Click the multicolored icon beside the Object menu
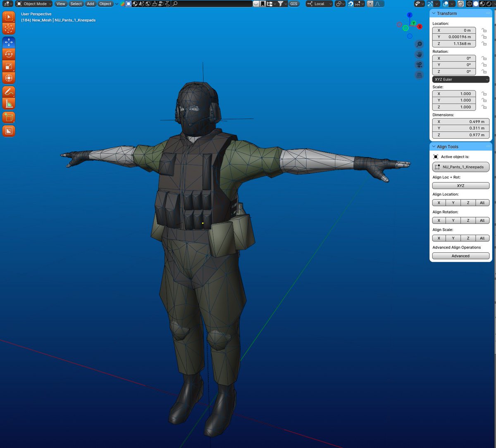 pos(122,4)
